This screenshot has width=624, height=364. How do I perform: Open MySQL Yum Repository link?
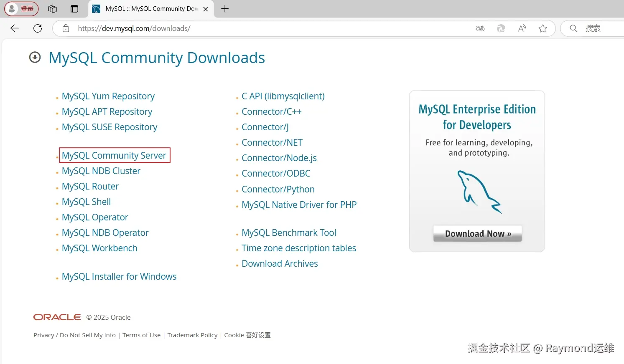coord(108,96)
